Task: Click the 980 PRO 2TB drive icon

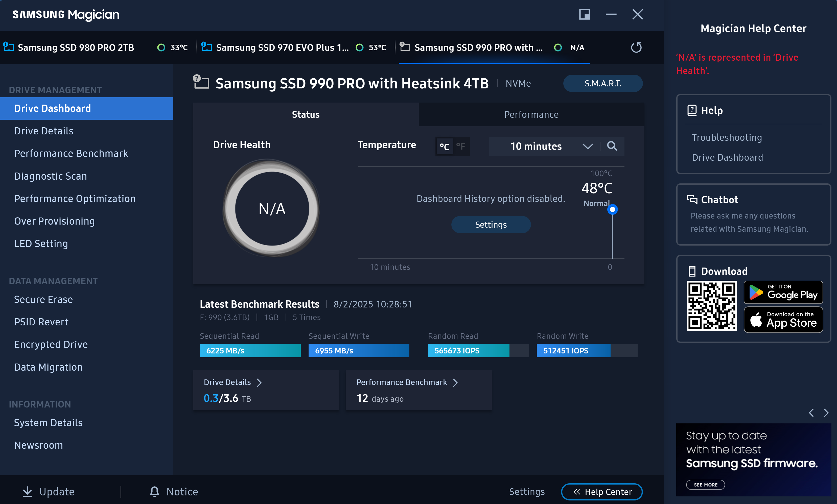Action: point(9,47)
